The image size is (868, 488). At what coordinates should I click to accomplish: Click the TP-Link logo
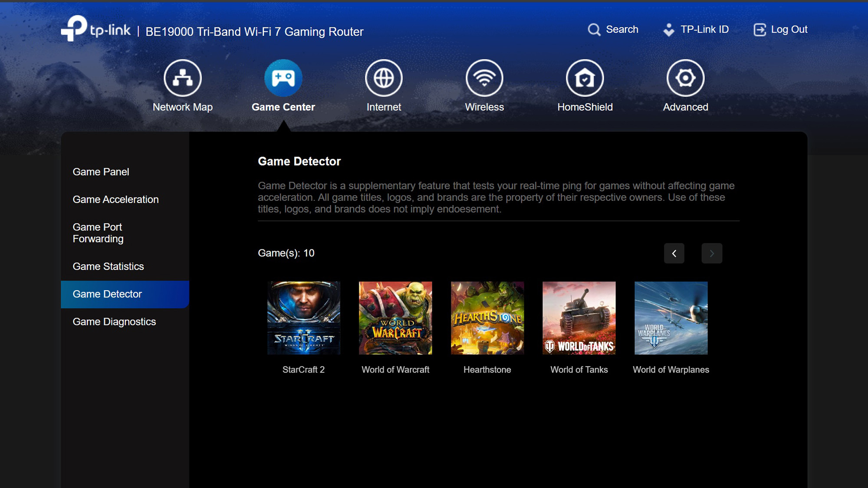point(95,29)
